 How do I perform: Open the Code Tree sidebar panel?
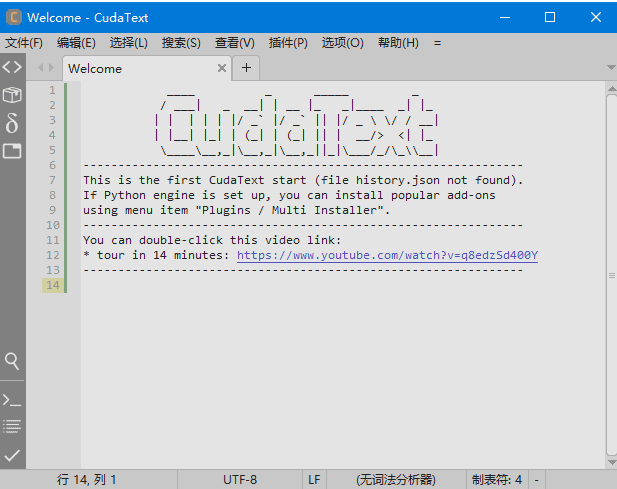coord(12,68)
